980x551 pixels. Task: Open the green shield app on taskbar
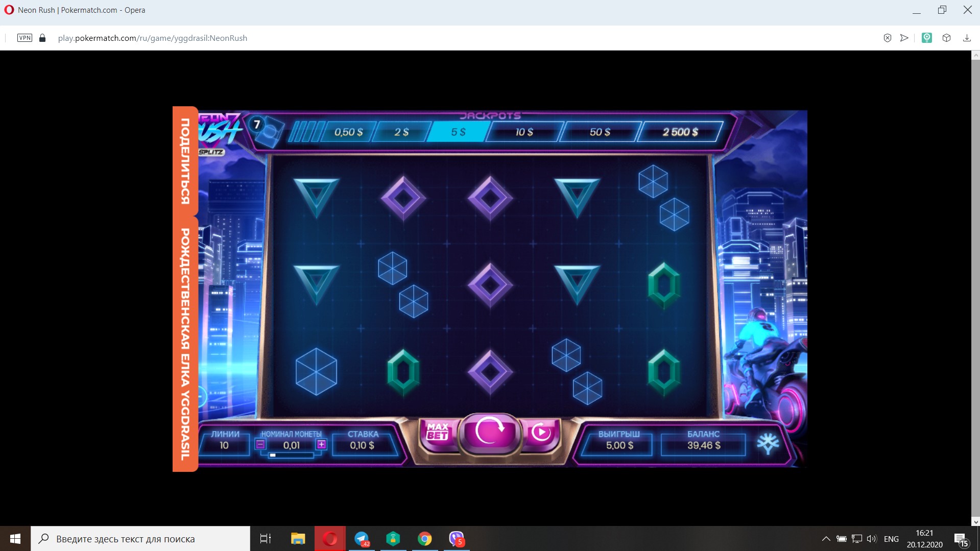[393, 539]
